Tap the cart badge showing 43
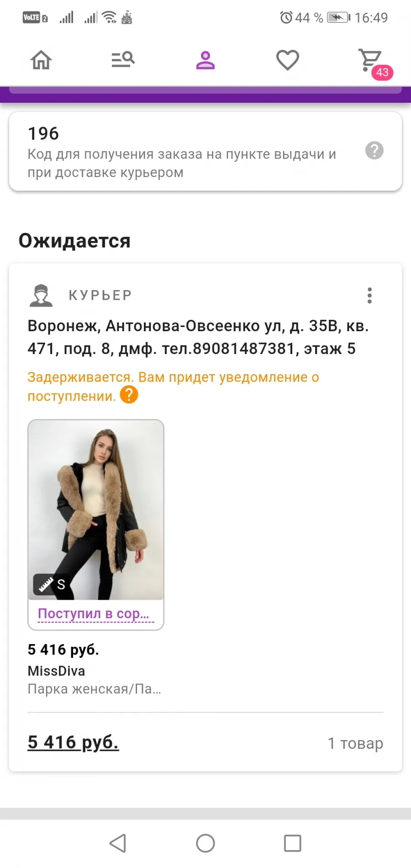Viewport: 411px width, 868px height. pyautogui.click(x=382, y=72)
